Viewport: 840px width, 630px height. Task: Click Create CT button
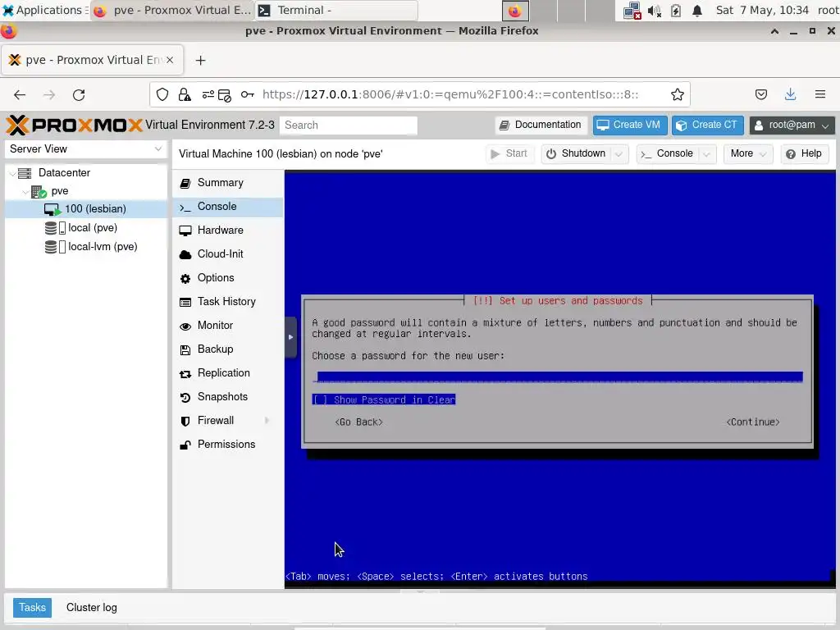(708, 125)
